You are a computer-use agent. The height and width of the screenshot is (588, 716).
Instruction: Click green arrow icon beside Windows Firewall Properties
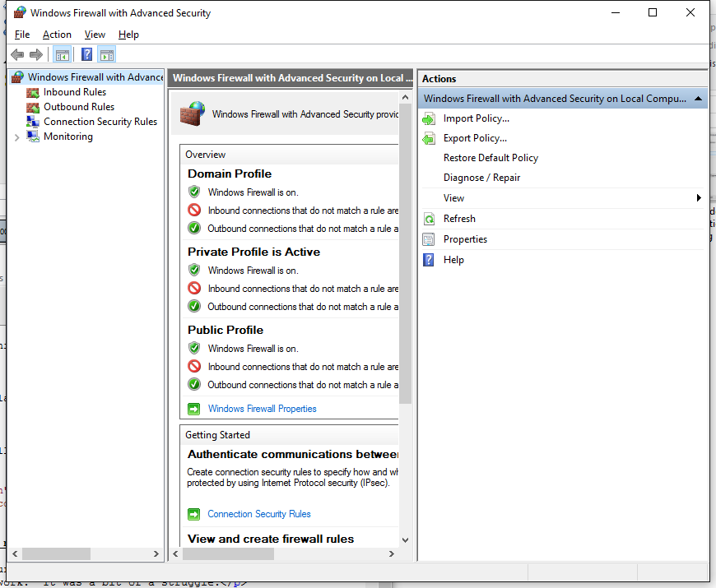coord(194,409)
